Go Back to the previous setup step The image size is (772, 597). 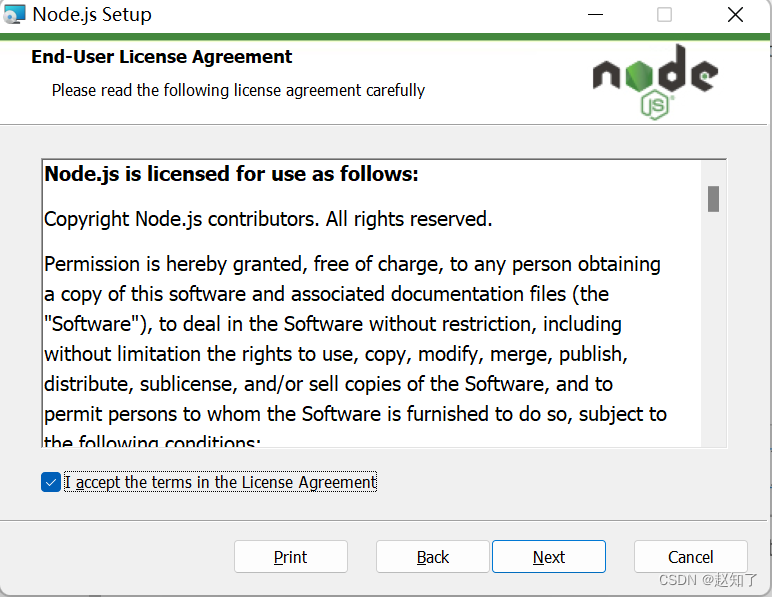[433, 557]
